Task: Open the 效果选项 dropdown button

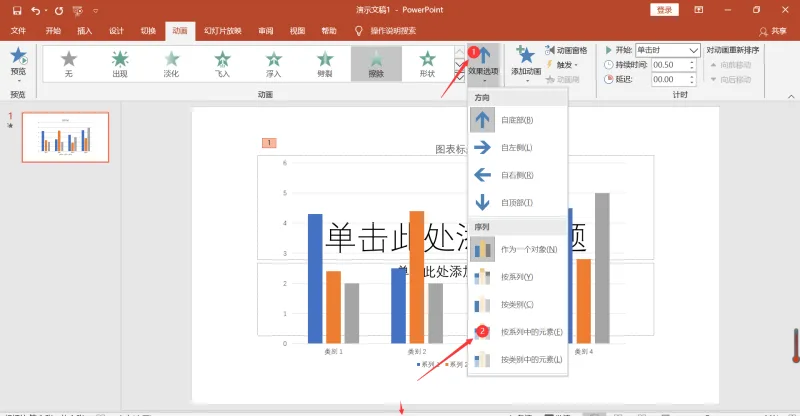Action: [483, 64]
